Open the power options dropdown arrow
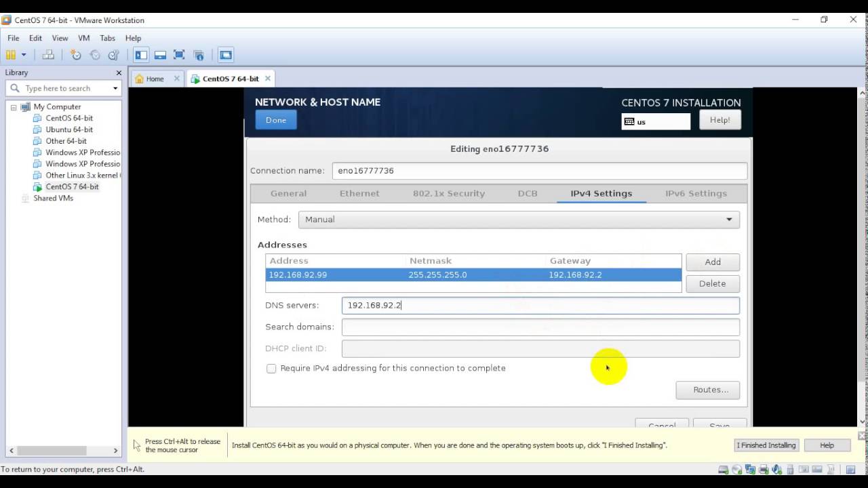Viewport: 868px width, 488px height. pos(24,55)
